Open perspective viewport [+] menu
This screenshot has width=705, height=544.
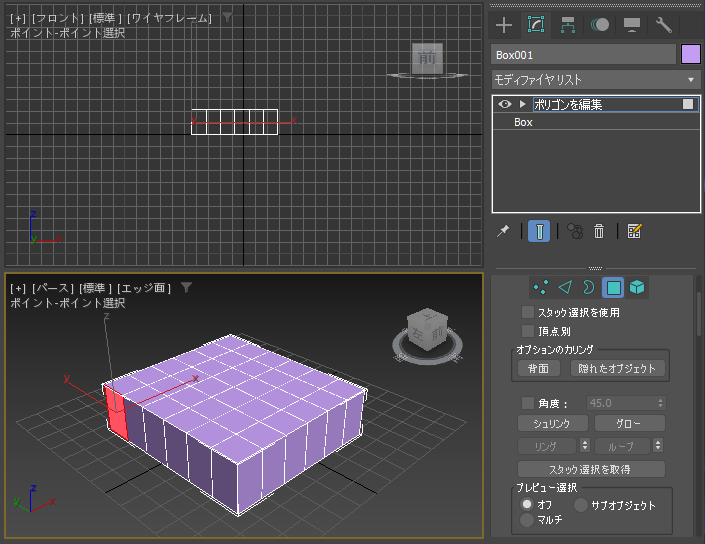[18, 288]
